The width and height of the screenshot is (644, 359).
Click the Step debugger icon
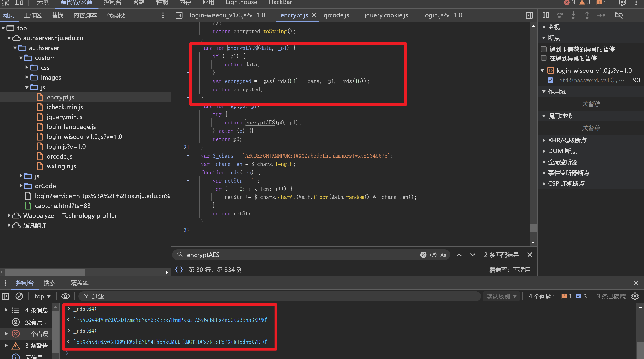coord(601,15)
